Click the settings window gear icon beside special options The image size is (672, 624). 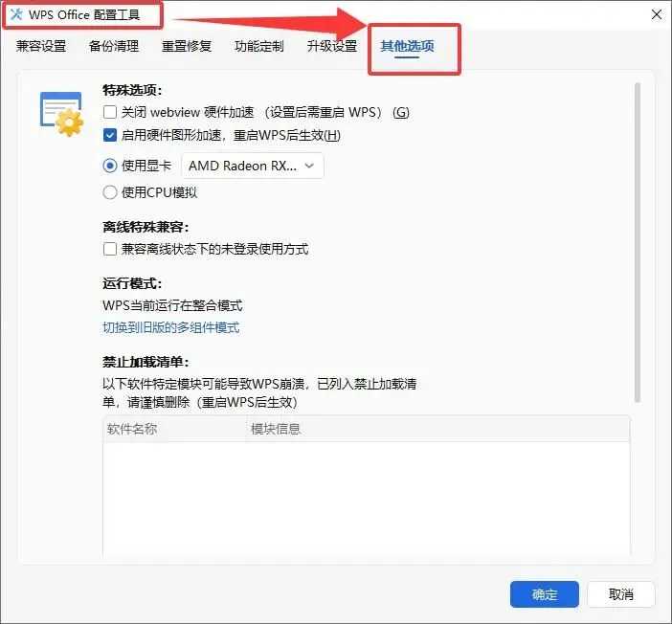[61, 114]
